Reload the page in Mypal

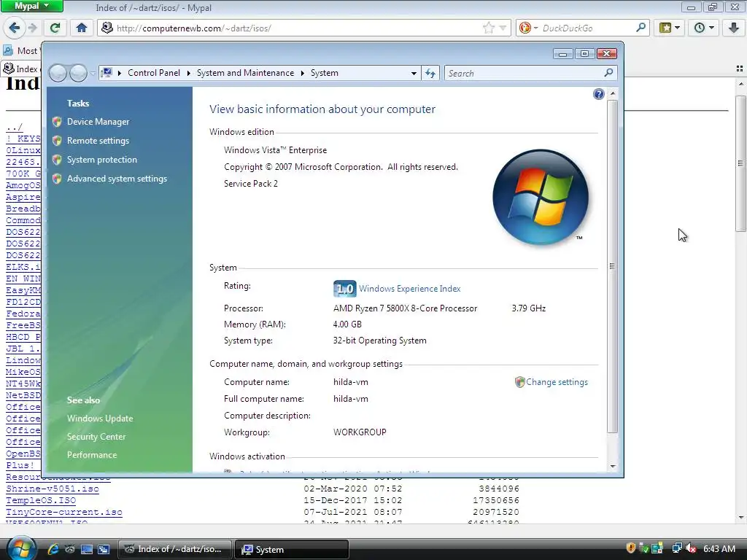[55, 28]
